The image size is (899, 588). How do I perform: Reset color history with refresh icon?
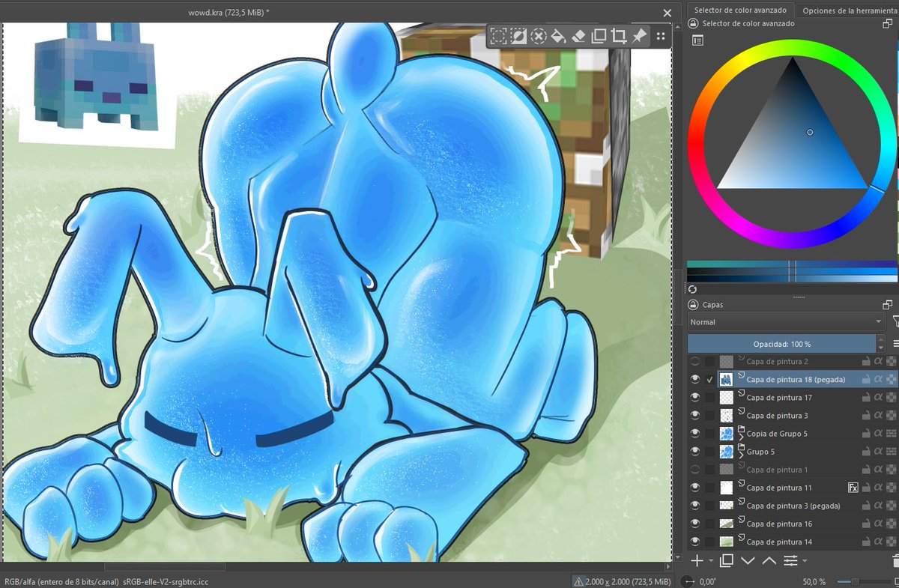(x=693, y=289)
